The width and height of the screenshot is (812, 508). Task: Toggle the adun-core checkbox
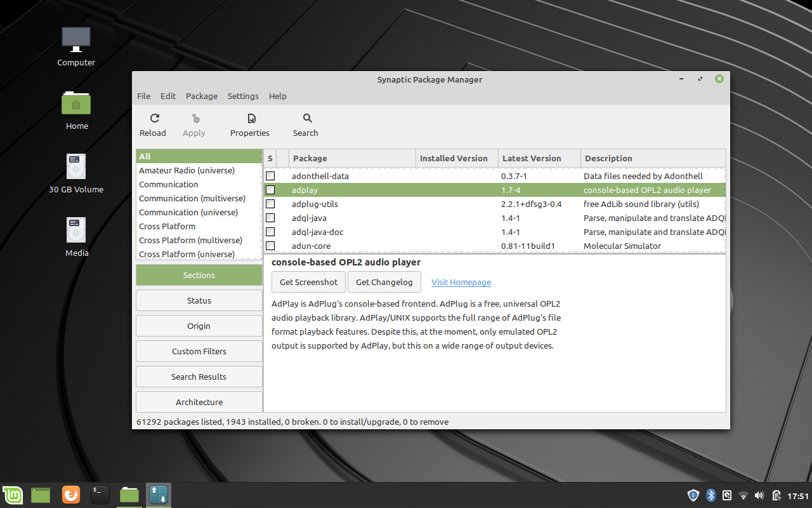click(x=270, y=246)
